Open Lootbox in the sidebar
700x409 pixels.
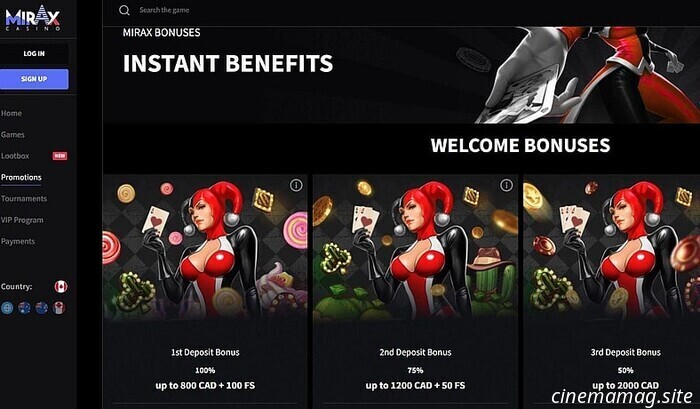(15, 156)
